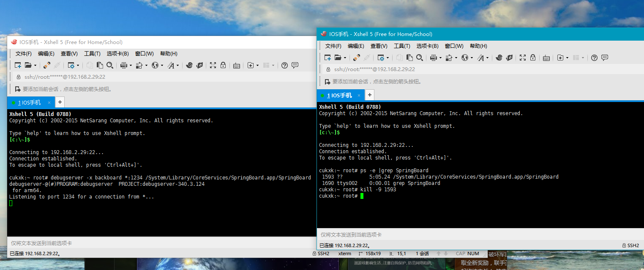Click New session icon in left Xshell window
644x270 pixels.
[18, 65]
